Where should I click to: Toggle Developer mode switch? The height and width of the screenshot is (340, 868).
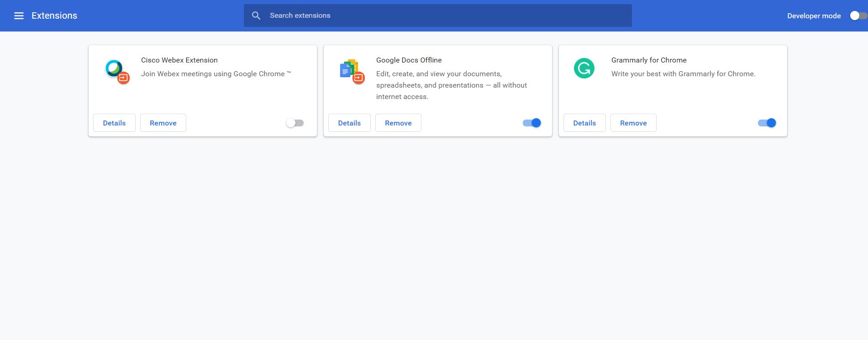858,16
